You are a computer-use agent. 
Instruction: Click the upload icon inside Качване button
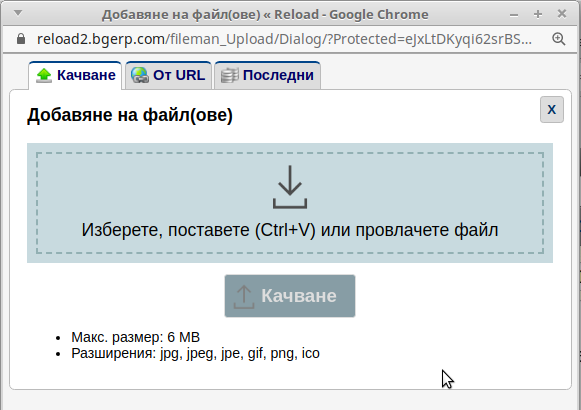[x=244, y=297]
